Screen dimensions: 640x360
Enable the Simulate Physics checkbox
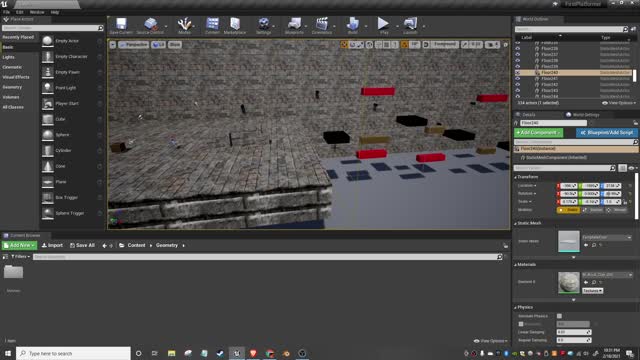click(559, 316)
